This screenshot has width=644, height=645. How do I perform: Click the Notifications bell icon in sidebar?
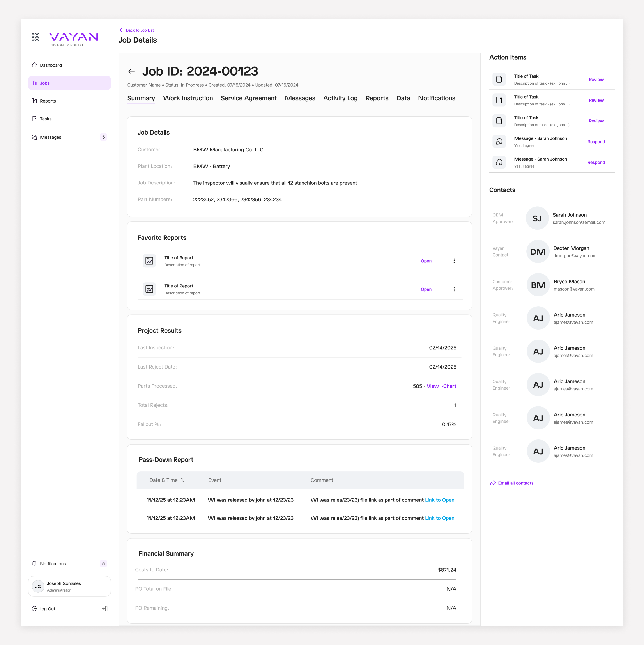(34, 563)
